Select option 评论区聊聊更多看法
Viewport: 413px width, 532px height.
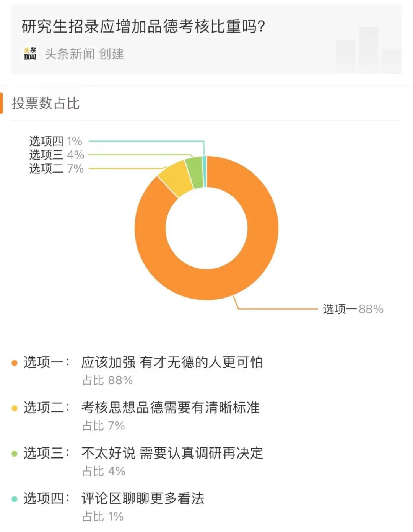(x=143, y=498)
